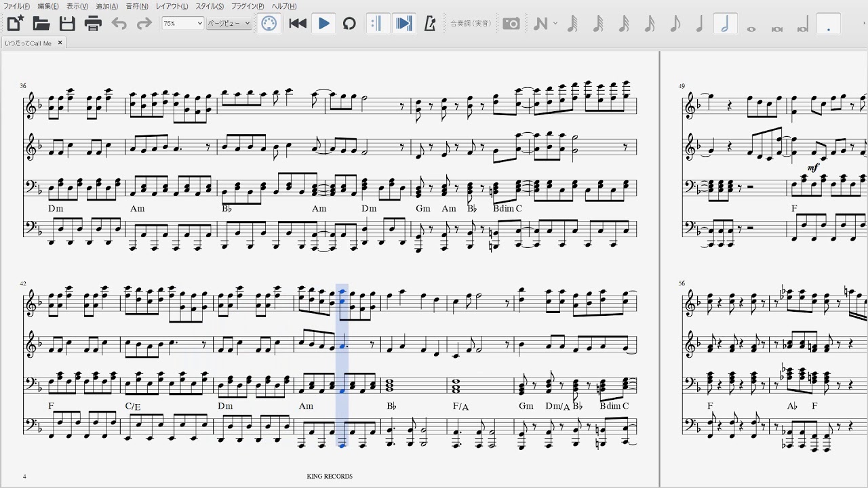The image size is (868, 488).
Task: Toggle the 合奏調 (実音) concert pitch button
Action: point(471,24)
